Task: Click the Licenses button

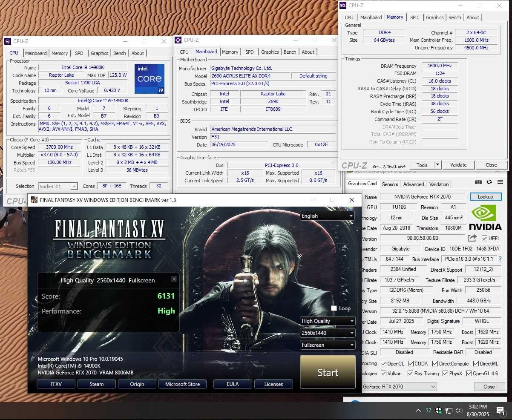Action: 273,384
